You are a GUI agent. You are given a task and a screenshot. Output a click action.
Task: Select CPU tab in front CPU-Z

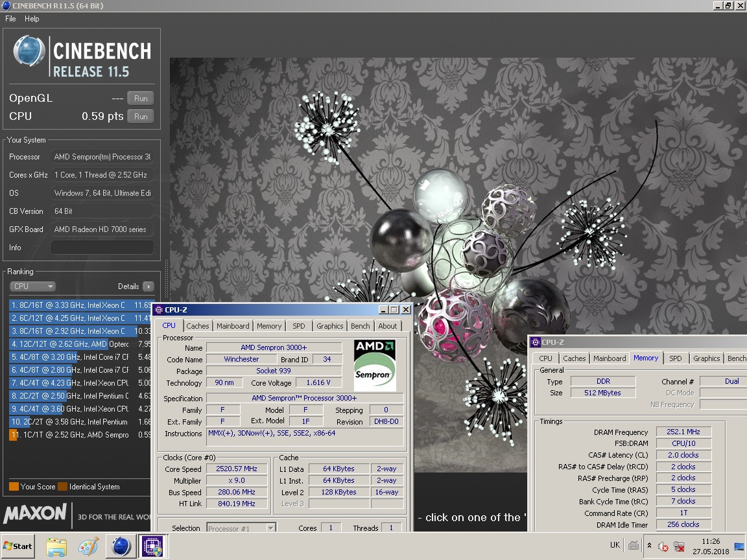(x=169, y=325)
